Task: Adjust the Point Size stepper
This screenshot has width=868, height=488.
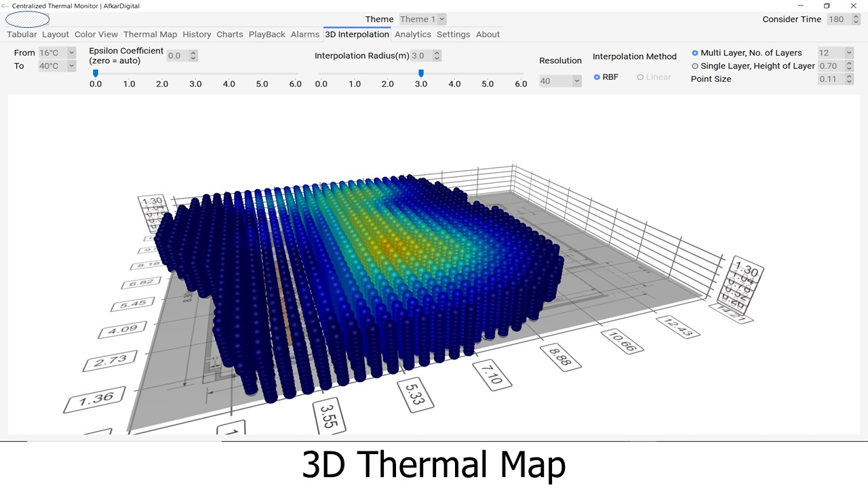Action: tap(849, 79)
